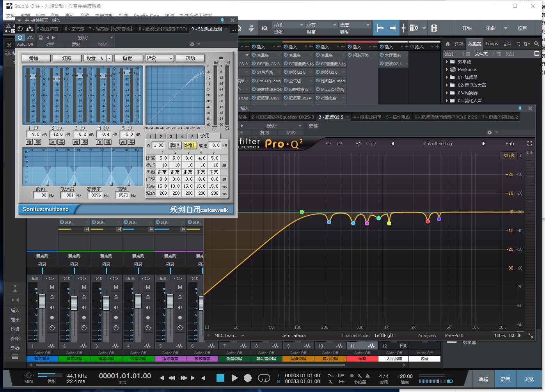Toggle the 限制 limiter button in multiband
This screenshot has height=392, width=545.
click(x=189, y=145)
